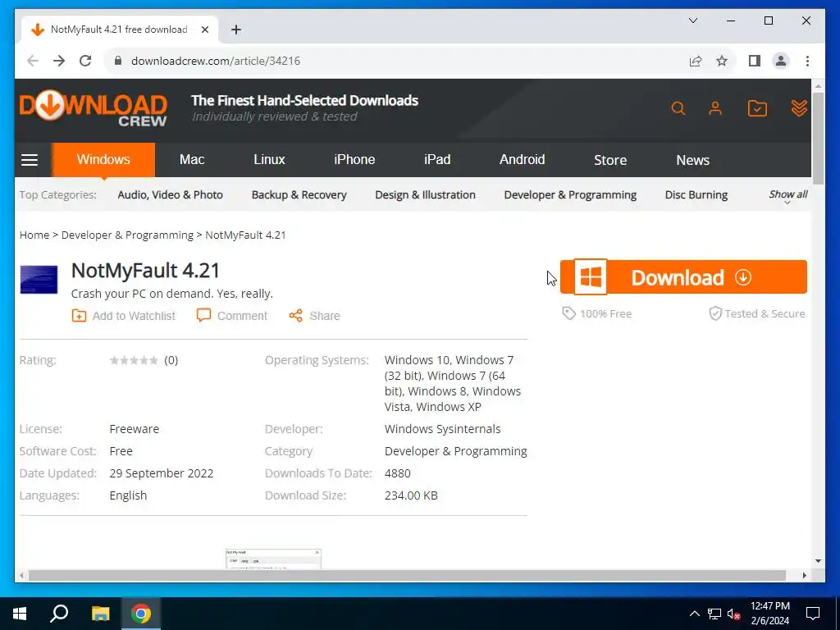
Task: Open the tab search chevron in Chrome title bar
Action: click(692, 21)
